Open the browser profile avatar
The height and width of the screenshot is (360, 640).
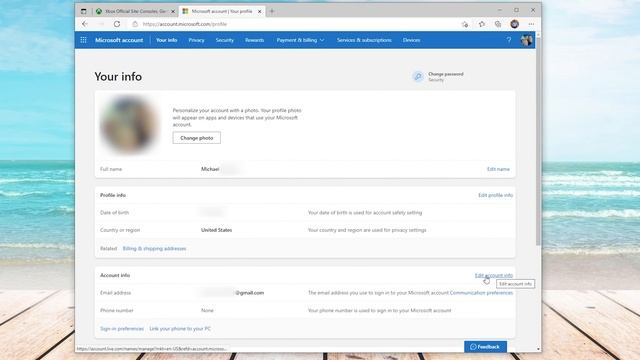(x=514, y=24)
